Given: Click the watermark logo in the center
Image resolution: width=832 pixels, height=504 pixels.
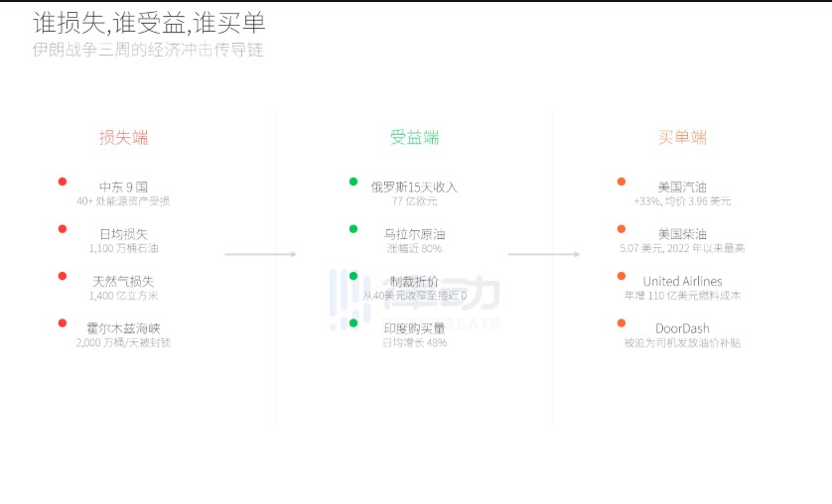Looking at the screenshot, I should click(415, 298).
